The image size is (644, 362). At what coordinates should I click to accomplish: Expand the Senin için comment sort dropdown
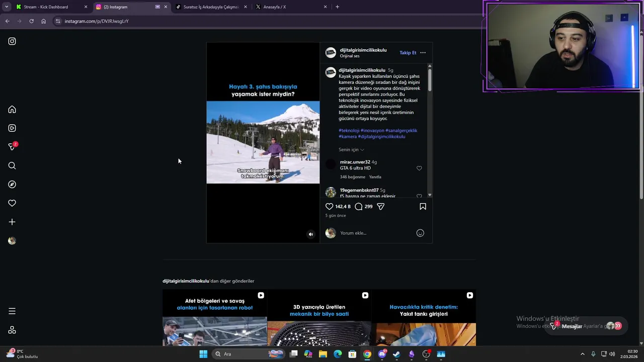click(351, 150)
